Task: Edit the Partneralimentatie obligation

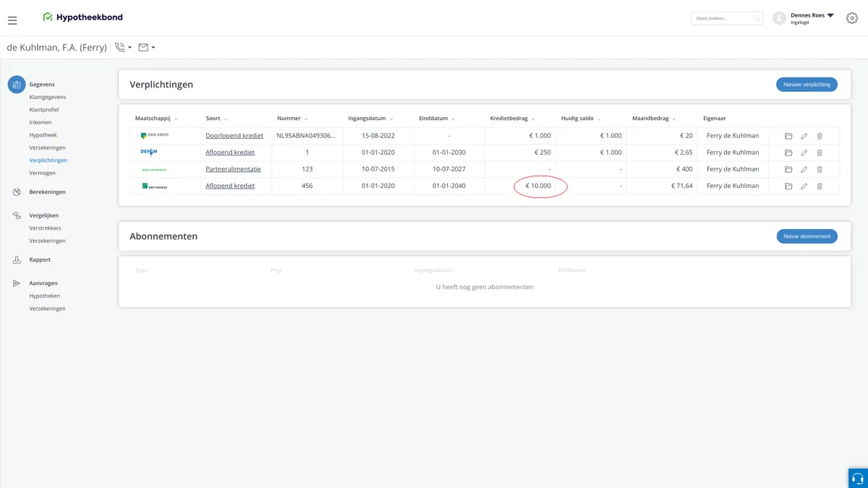Action: 804,169
